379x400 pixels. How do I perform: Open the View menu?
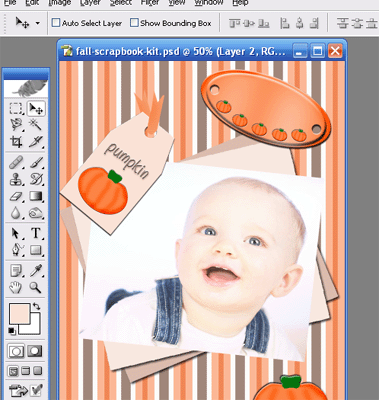click(x=177, y=3)
